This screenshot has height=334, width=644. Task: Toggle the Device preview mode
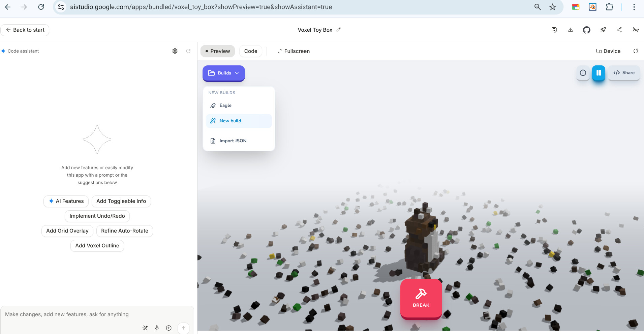pos(608,51)
